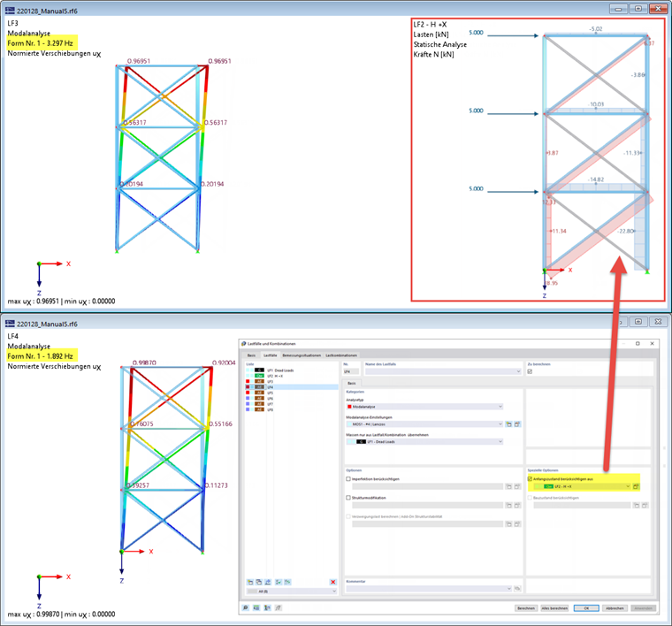Click the third icon in the bottom-left dialog toolbar

pos(267,607)
